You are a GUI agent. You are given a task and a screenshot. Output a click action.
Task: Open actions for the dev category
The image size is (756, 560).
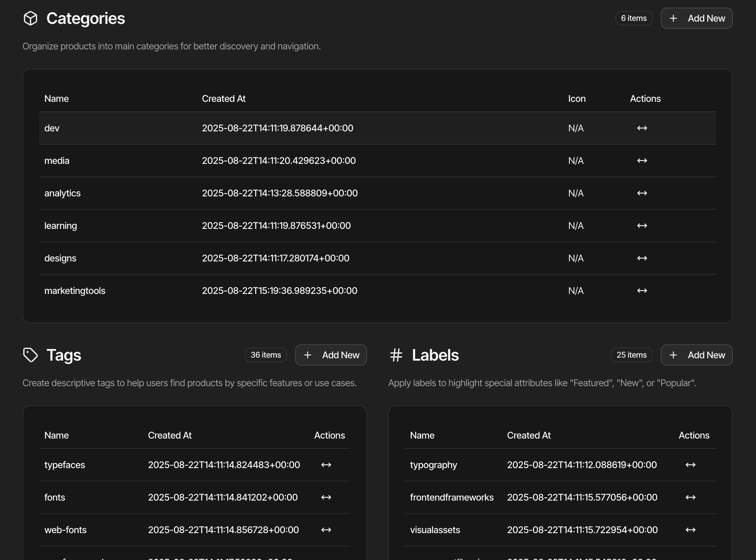pyautogui.click(x=642, y=128)
